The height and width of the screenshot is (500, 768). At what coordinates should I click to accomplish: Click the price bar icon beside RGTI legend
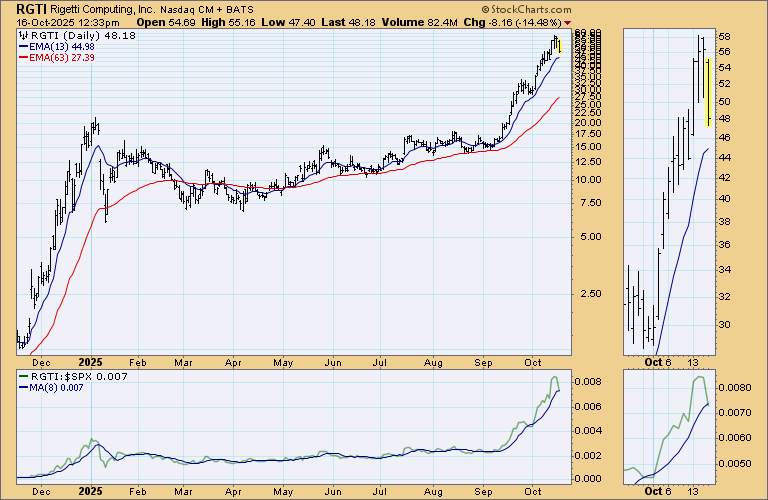(24, 35)
